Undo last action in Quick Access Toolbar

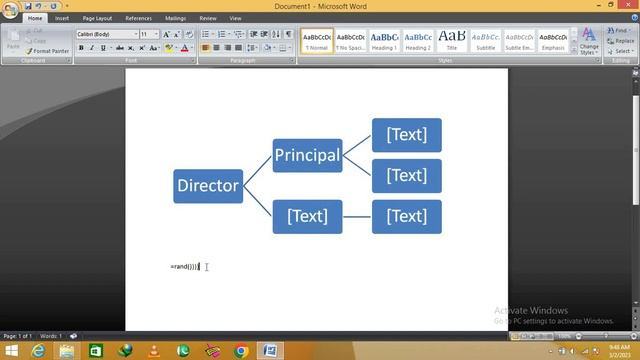tap(38, 6)
